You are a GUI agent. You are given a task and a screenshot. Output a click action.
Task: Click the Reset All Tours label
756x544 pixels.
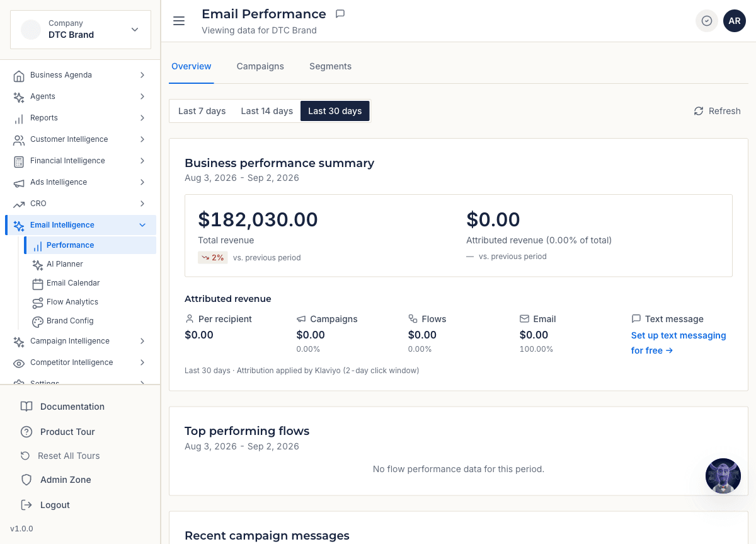pos(69,456)
